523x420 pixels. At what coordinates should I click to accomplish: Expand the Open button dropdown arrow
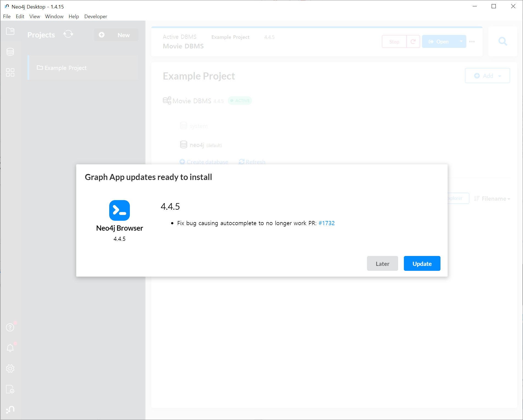[x=461, y=42]
